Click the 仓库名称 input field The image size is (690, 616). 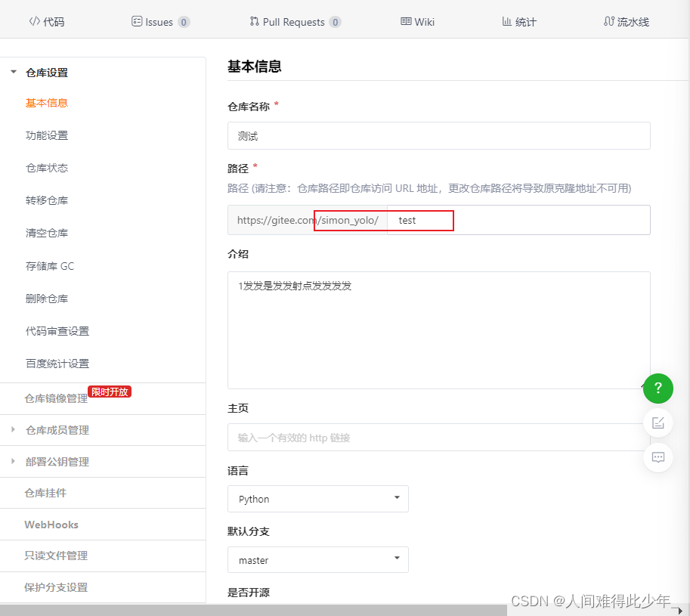coord(438,136)
